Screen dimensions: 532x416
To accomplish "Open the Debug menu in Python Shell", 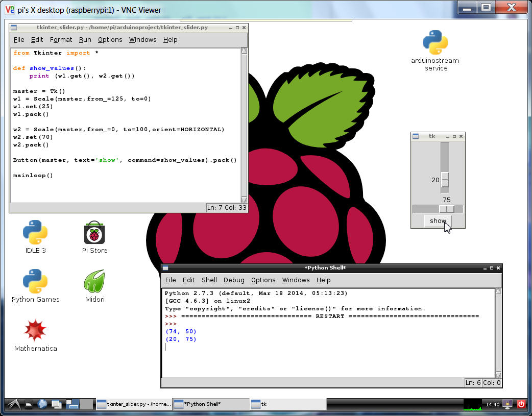I will [x=234, y=280].
